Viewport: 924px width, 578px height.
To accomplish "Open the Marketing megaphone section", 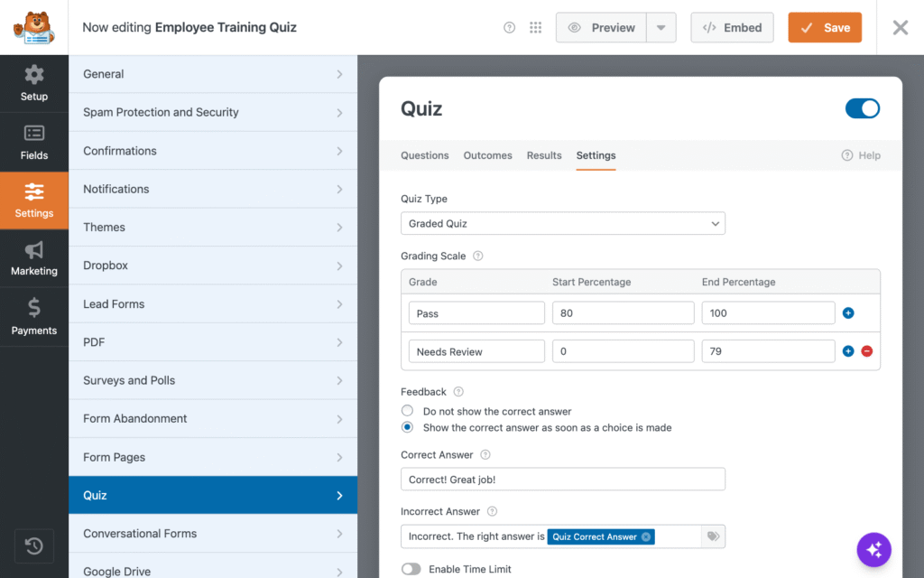I will (33, 258).
